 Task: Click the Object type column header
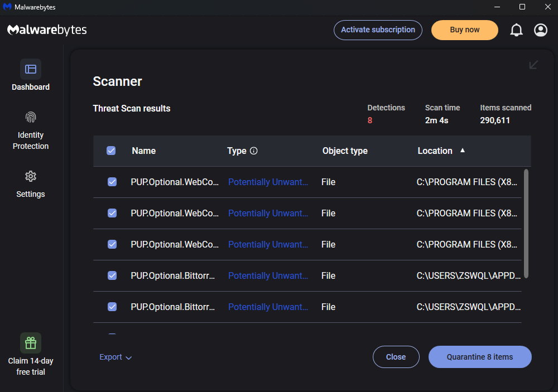pyautogui.click(x=345, y=151)
